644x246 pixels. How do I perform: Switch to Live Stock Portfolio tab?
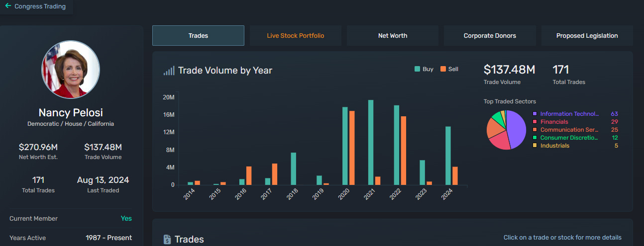click(x=296, y=36)
